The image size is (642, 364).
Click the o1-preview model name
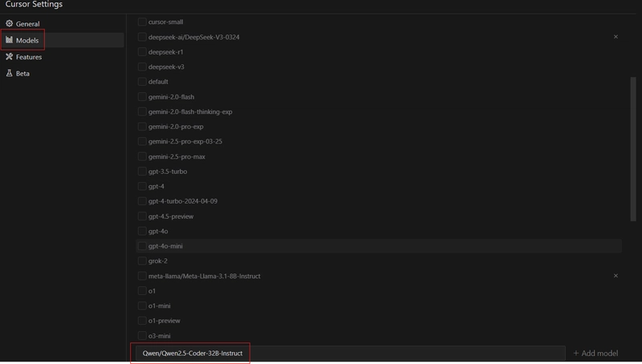(x=165, y=321)
